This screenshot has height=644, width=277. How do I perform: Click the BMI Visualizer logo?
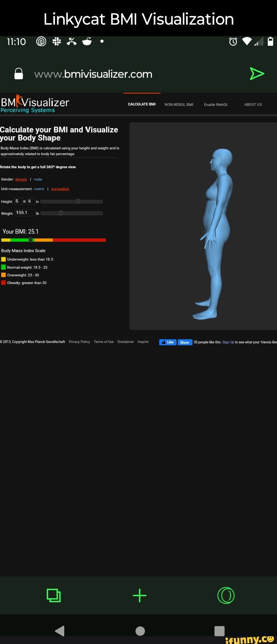coord(35,104)
